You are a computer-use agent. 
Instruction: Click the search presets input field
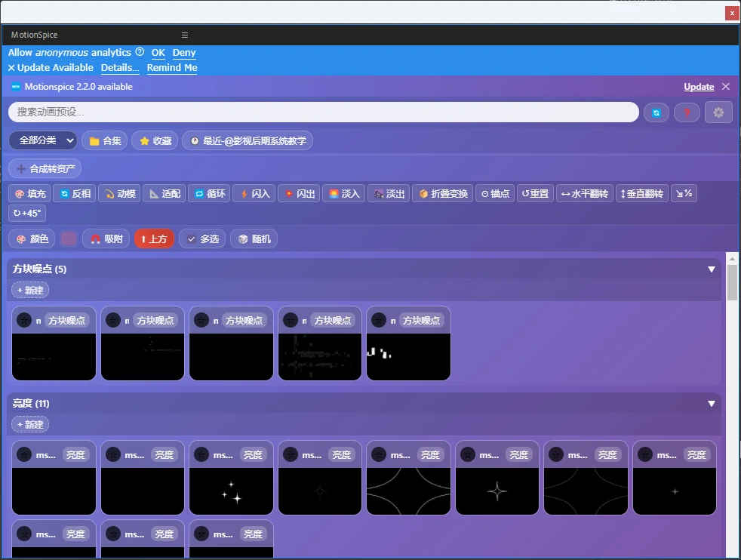click(323, 112)
